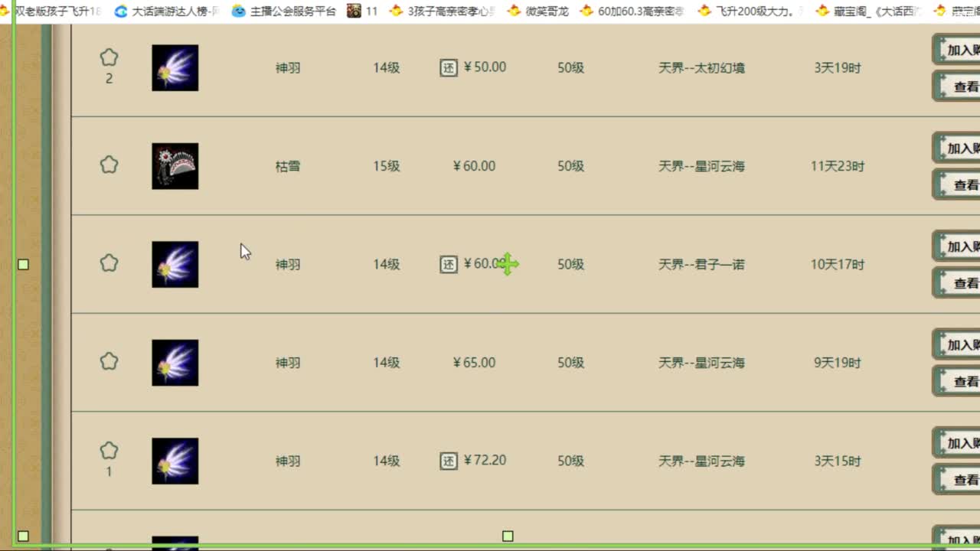Image resolution: width=980 pixels, height=551 pixels.
Task: Click server name 天界--太初幻境
Action: (x=701, y=67)
